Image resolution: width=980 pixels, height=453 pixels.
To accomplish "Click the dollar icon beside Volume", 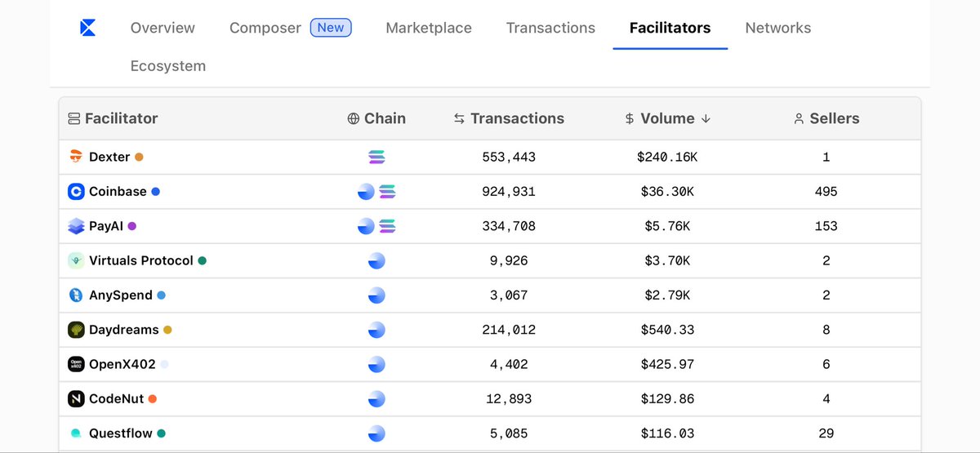I will 629,118.
